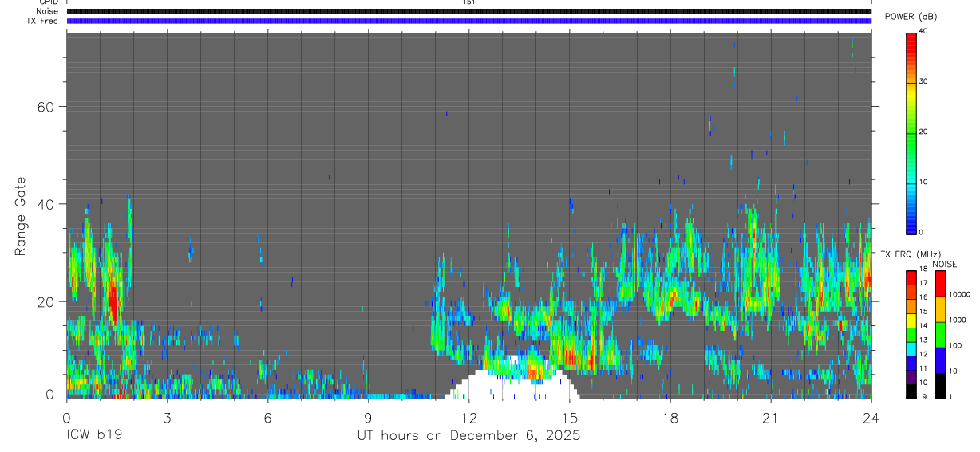Click the POWER (dB) color bar
This screenshot has width=980, height=452.
tap(911, 132)
